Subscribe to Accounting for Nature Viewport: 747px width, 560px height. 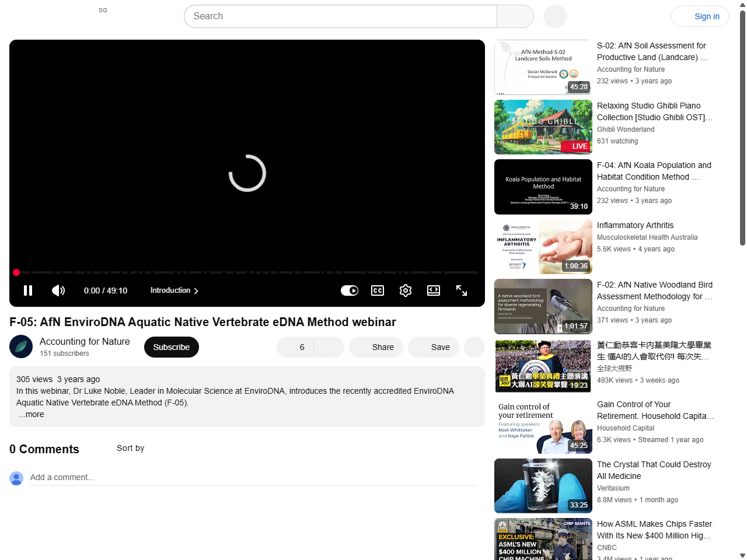pyautogui.click(x=172, y=347)
